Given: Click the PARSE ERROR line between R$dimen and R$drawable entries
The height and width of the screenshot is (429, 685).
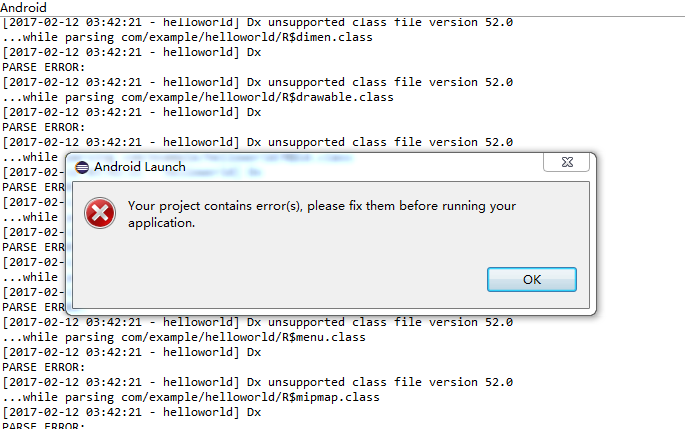Looking at the screenshot, I should (43, 67).
